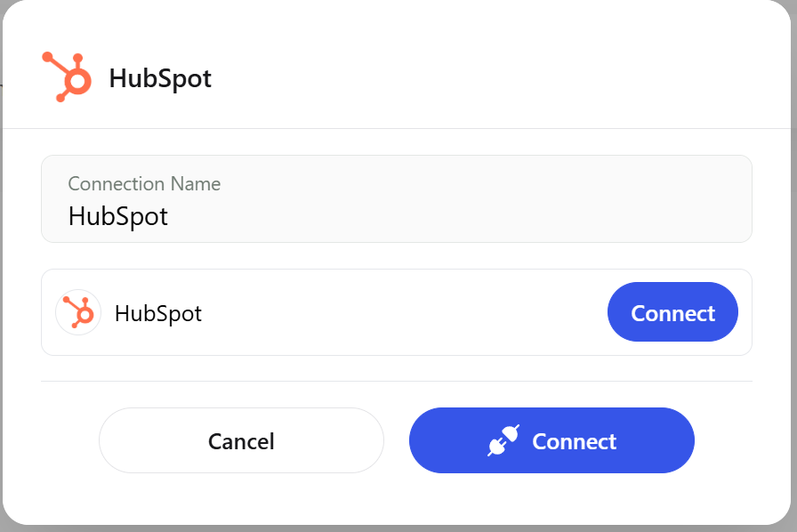Click the large HubSpot logo in header
The height and width of the screenshot is (532, 797).
tap(67, 77)
